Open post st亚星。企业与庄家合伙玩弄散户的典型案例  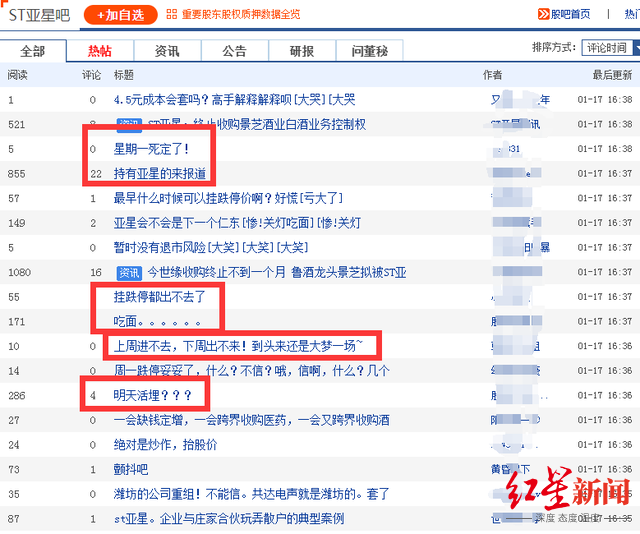click(x=229, y=518)
